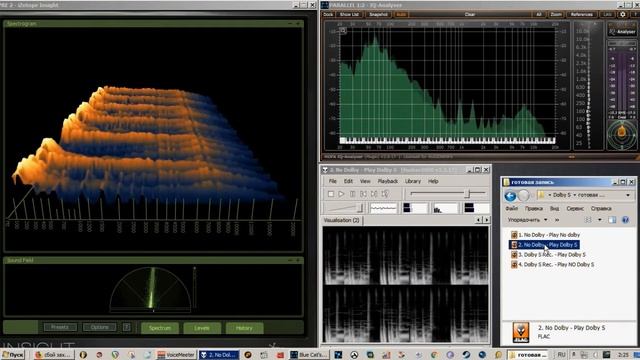Image resolution: width=640 pixels, height=360 pixels.
Task: Open the Упорядочить dropdown in Explorer
Action: tap(527, 220)
